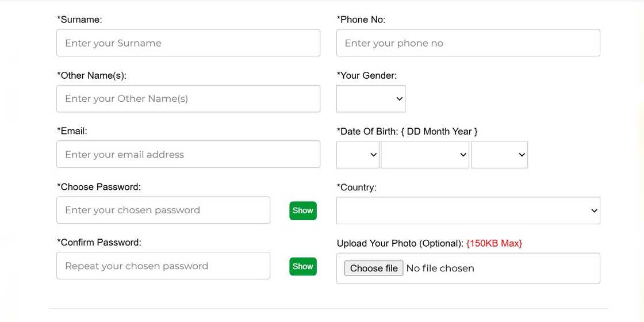644x322 pixels.
Task: Focus the Other Name(s) text box
Action: (188, 99)
